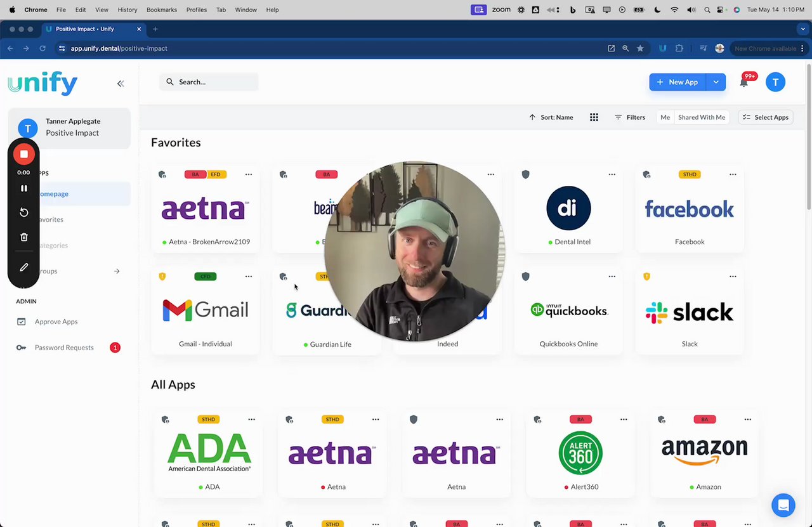This screenshot has width=812, height=527.
Task: Open the View menu
Action: pos(101,10)
